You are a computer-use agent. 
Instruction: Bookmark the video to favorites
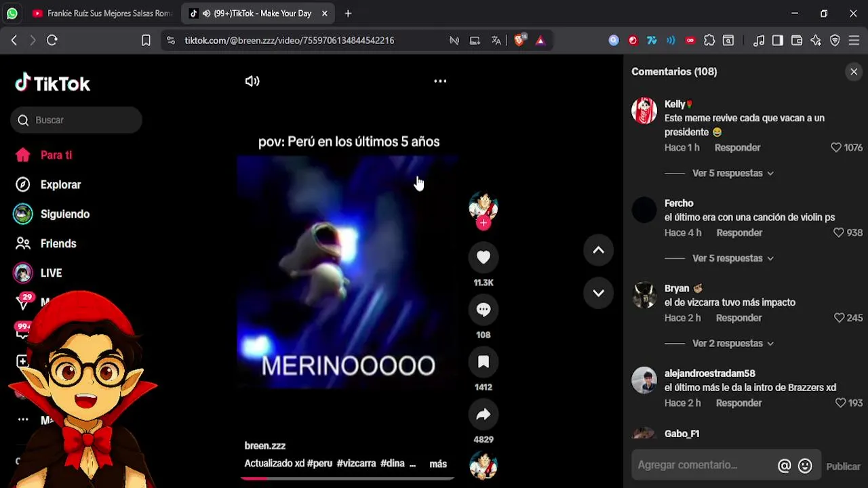(484, 362)
